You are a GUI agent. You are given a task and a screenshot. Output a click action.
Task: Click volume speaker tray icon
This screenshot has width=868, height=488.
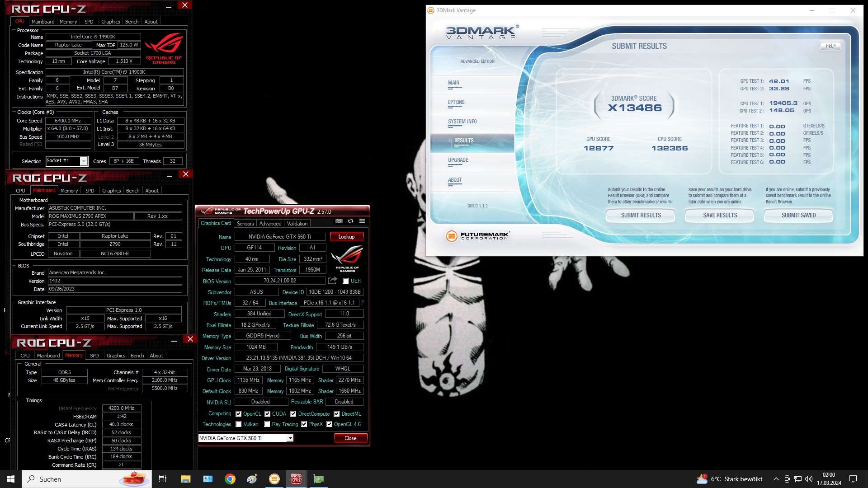click(x=809, y=479)
